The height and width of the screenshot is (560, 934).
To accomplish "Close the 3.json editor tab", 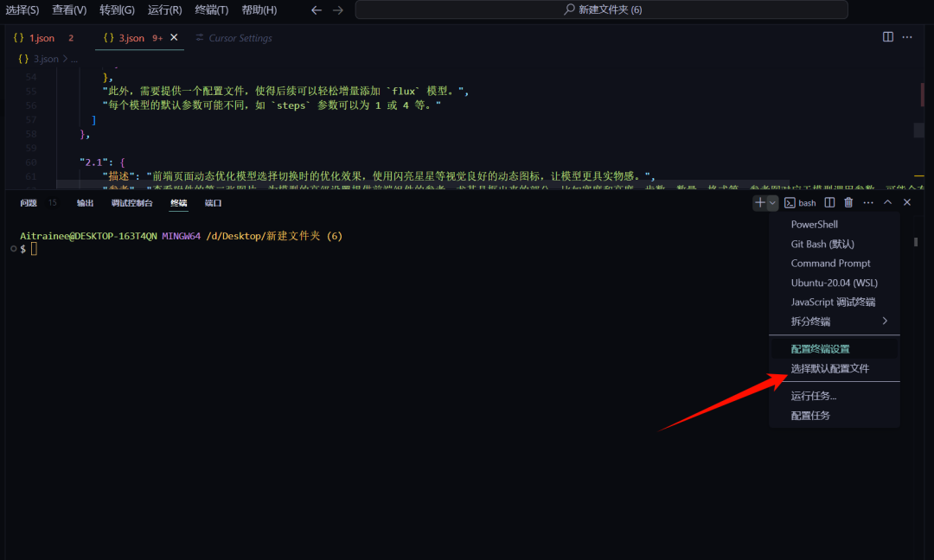I will click(174, 38).
